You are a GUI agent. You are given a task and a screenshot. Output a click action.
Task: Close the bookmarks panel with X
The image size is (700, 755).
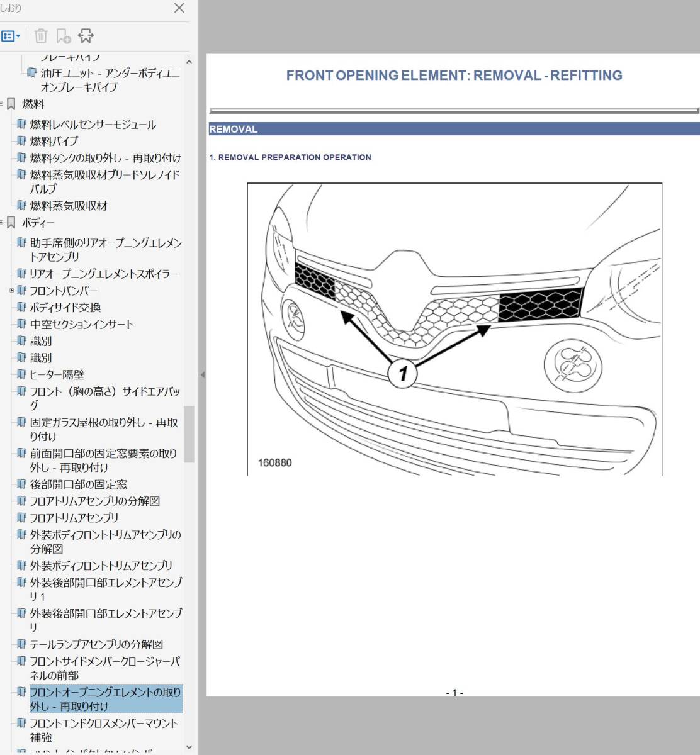coord(179,8)
